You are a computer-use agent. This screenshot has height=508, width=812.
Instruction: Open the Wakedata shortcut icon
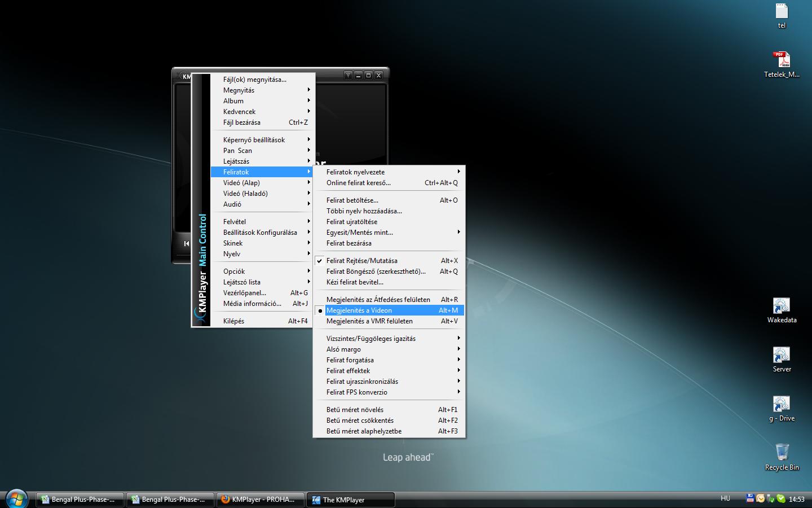click(782, 310)
